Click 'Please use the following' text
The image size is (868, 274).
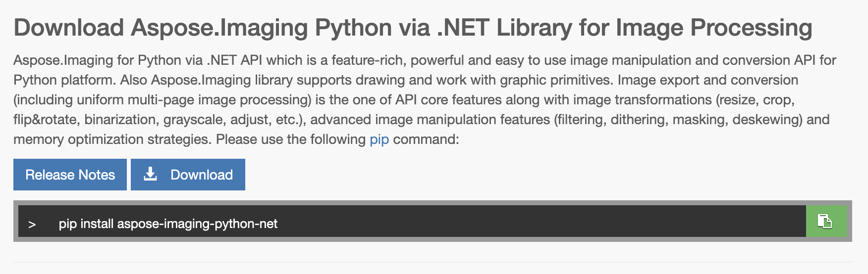[x=291, y=139]
